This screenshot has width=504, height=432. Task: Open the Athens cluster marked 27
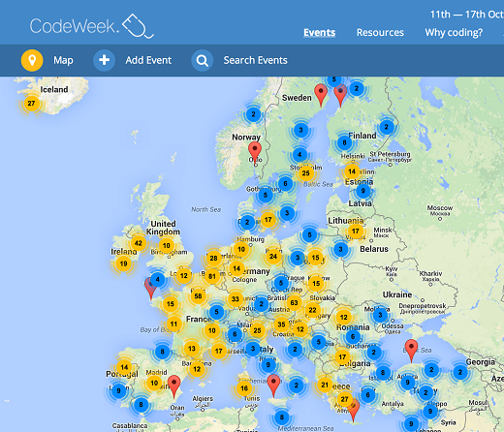pyautogui.click(x=344, y=399)
